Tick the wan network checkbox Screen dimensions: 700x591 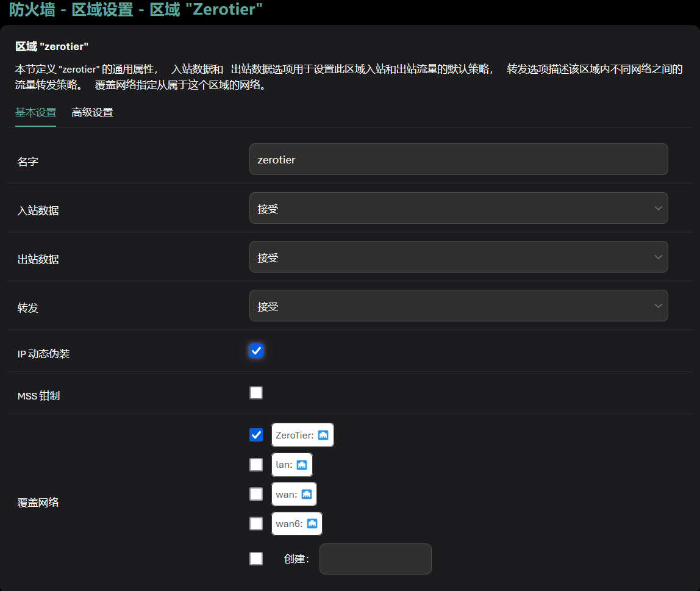(x=256, y=494)
